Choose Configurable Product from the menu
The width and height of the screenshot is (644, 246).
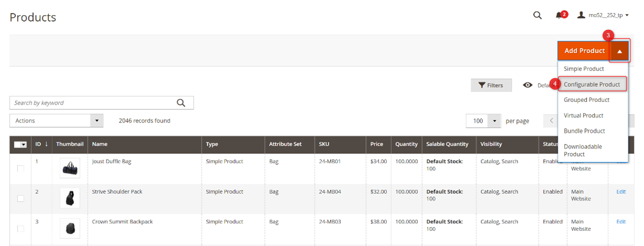[x=592, y=84]
